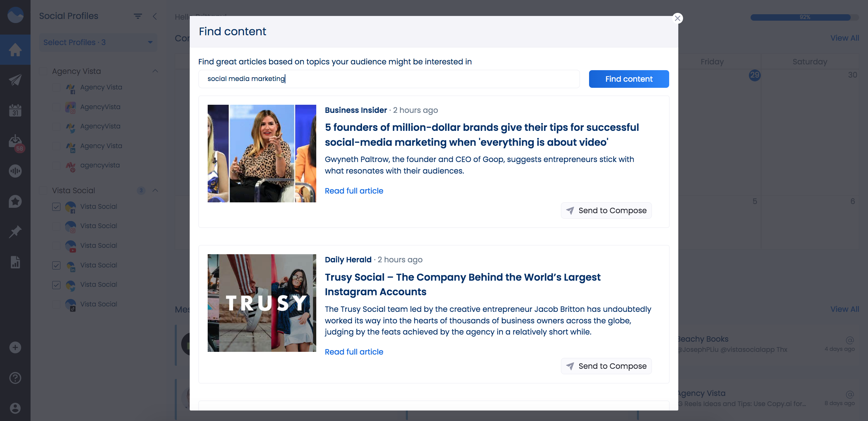Viewport: 868px width, 421px height.
Task: Enable the AgencyVista Instagram profile checkbox
Action: pyautogui.click(x=56, y=107)
